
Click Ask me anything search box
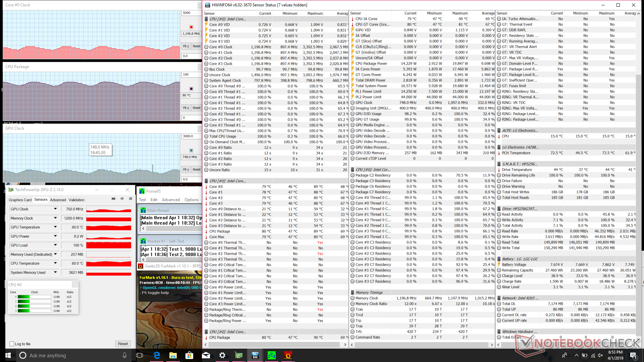point(67,355)
